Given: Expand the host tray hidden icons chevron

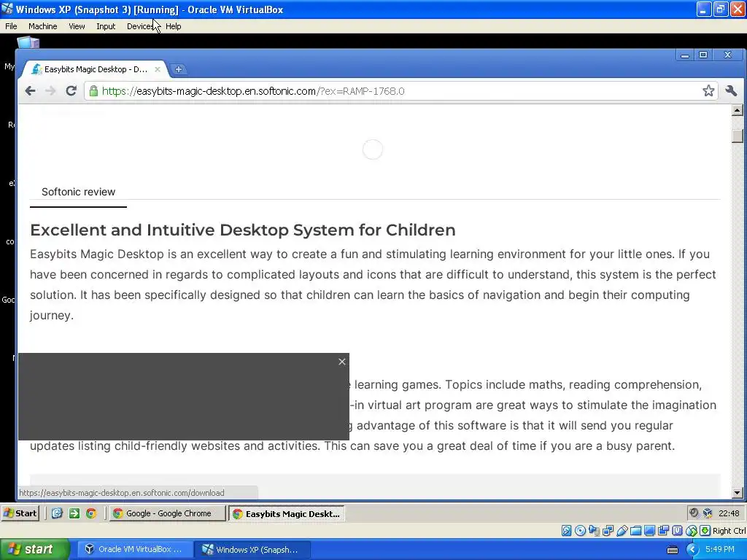Looking at the screenshot, I should pos(692,550).
